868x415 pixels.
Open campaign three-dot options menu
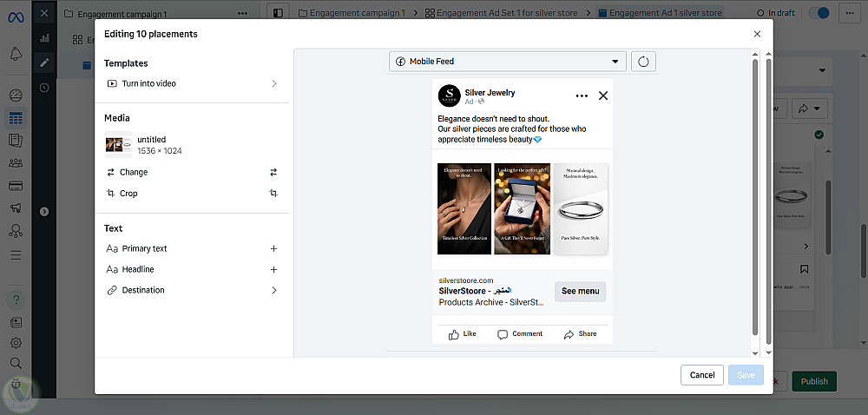pyautogui.click(x=242, y=13)
